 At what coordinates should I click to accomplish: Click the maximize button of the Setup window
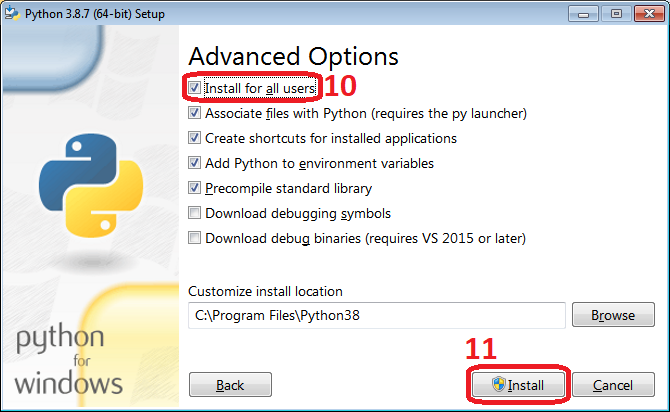(614, 14)
